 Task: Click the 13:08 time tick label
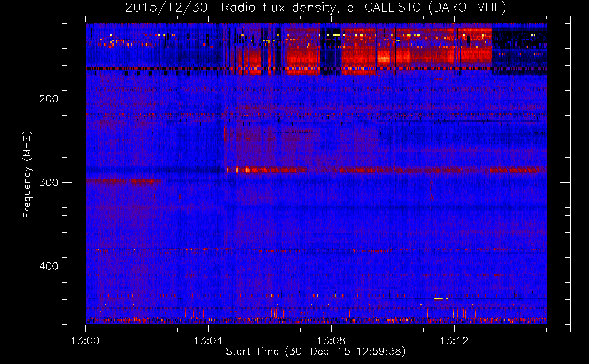[x=331, y=341]
